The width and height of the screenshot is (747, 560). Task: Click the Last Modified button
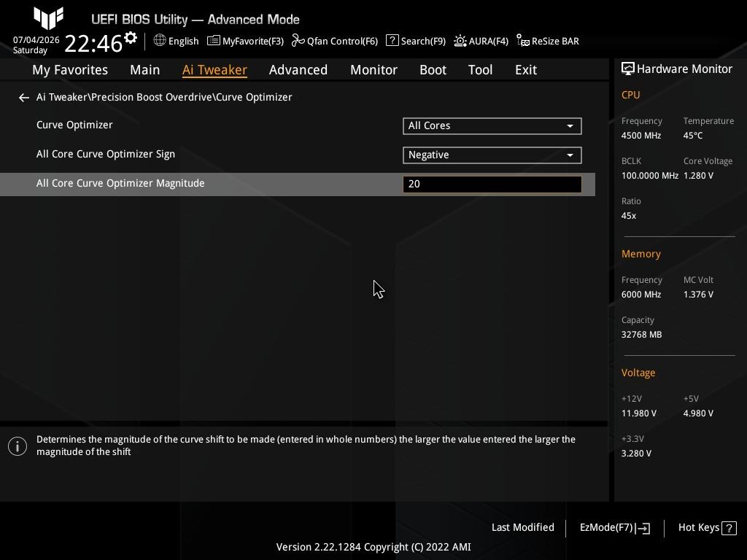click(x=522, y=528)
